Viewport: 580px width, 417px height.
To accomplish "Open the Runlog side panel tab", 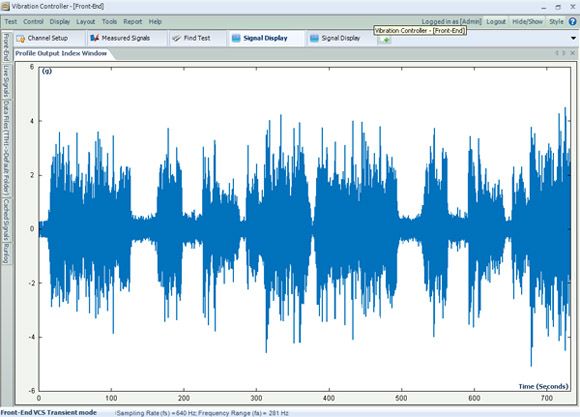I will [6, 253].
